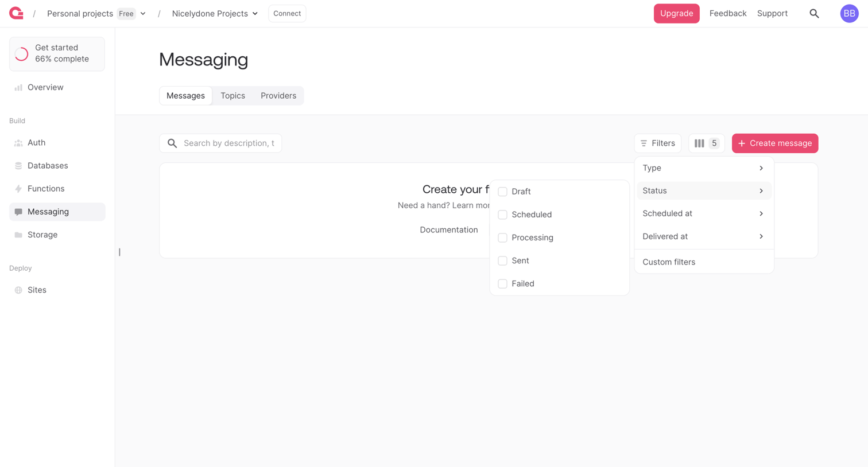Select Custom filters menu entry
The image size is (868, 467).
(x=704, y=262)
